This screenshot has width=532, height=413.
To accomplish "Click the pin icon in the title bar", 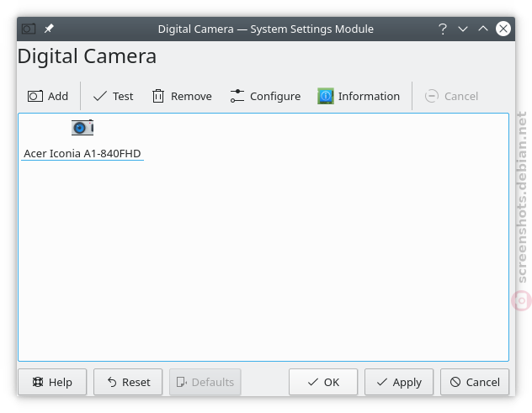I will click(49, 29).
